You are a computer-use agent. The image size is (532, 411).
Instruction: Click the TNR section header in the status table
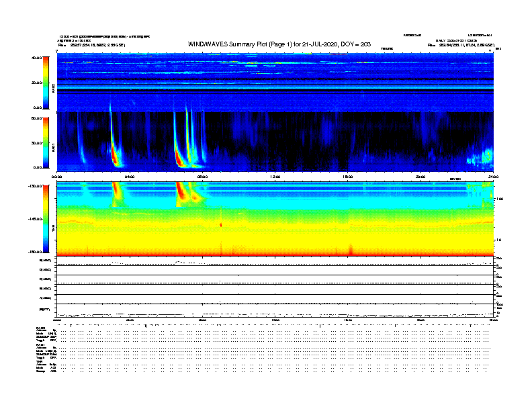tap(39, 361)
